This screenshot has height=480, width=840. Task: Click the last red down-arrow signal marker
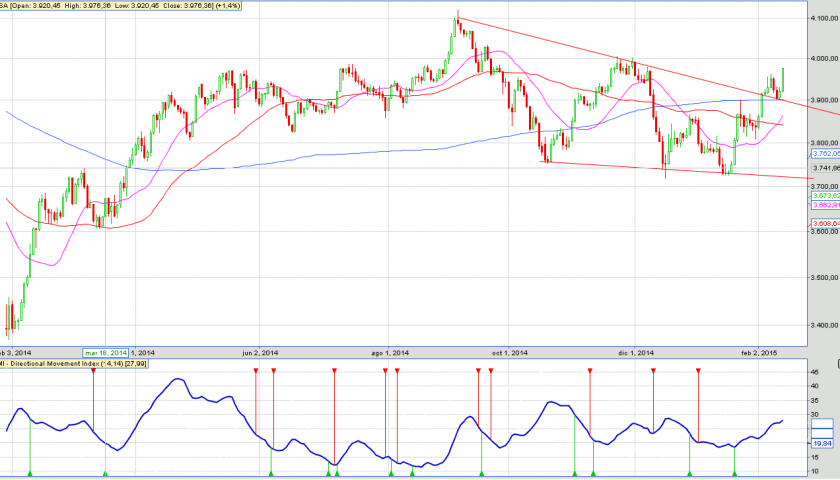click(x=698, y=371)
